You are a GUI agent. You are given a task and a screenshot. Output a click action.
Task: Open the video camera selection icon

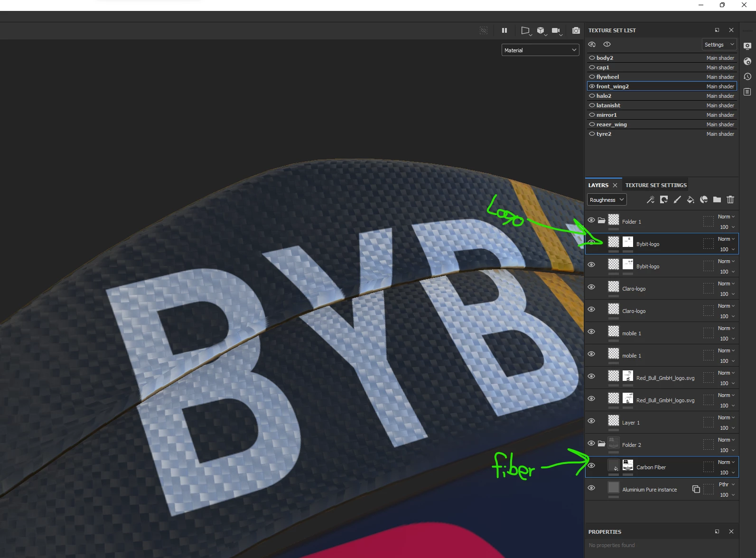[556, 30]
